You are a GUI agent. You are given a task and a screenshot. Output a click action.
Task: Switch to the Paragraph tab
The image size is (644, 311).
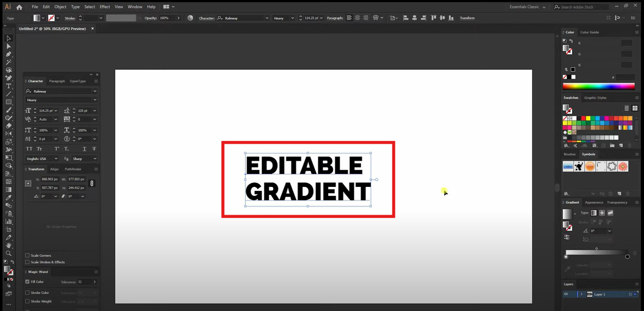57,81
